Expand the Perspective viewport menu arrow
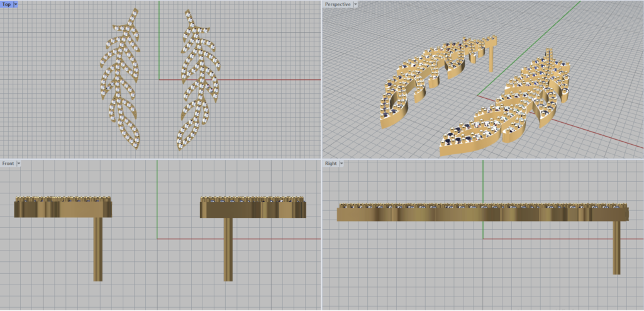Screen dimensions: 644x311 pos(356,4)
